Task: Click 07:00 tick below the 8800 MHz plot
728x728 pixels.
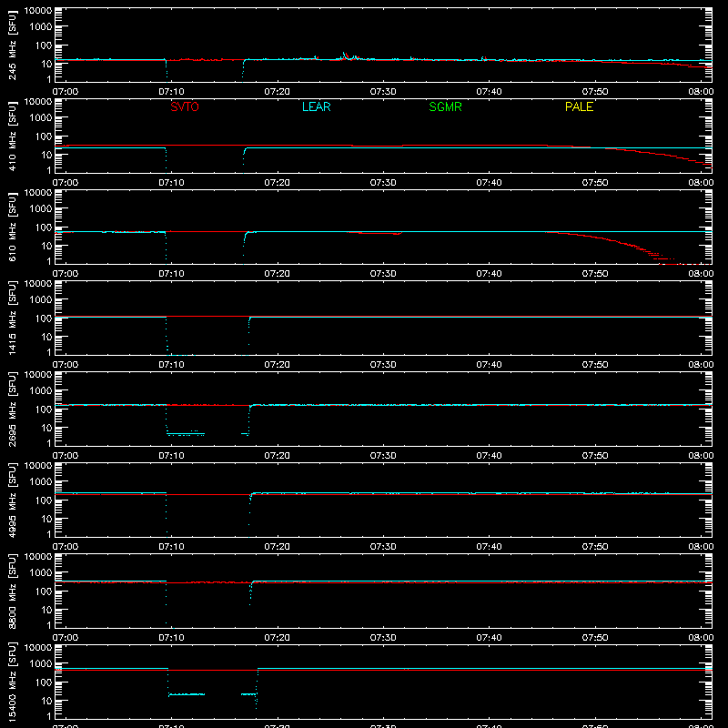Action: 66,638
